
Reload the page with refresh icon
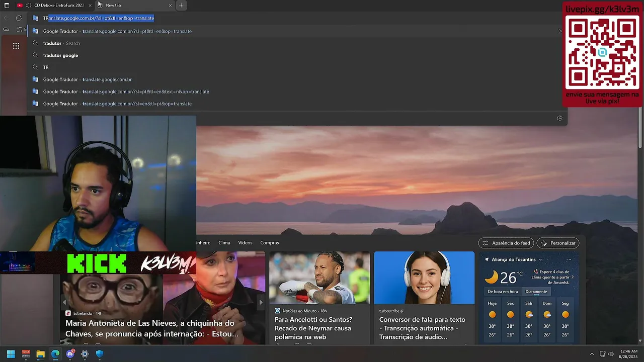(x=19, y=18)
